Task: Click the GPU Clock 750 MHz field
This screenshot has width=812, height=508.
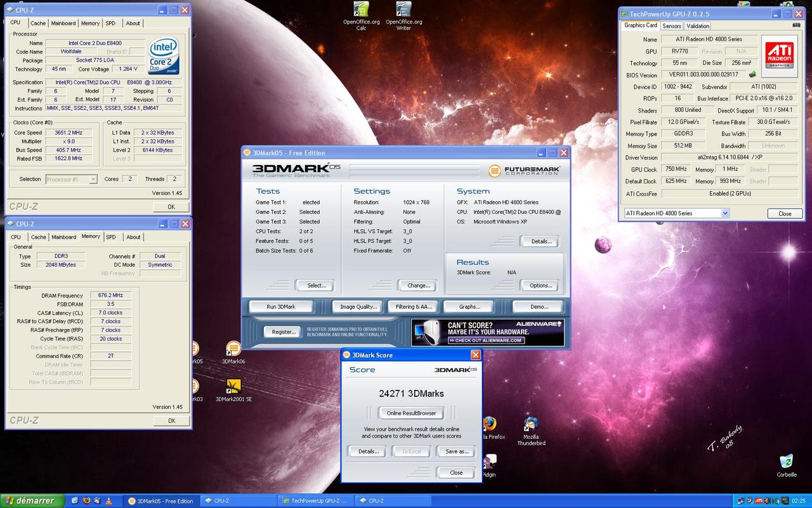Action: pyautogui.click(x=676, y=169)
